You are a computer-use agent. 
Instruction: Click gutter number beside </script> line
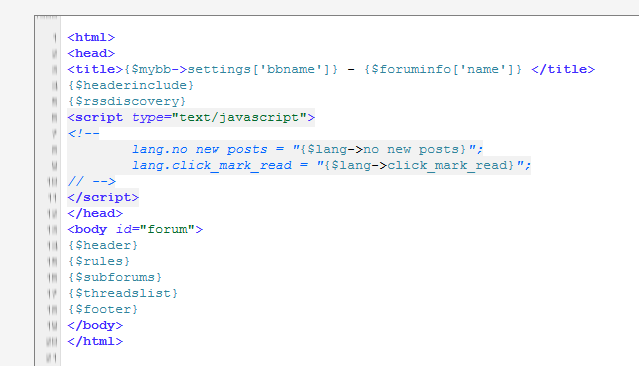pyautogui.click(x=53, y=198)
